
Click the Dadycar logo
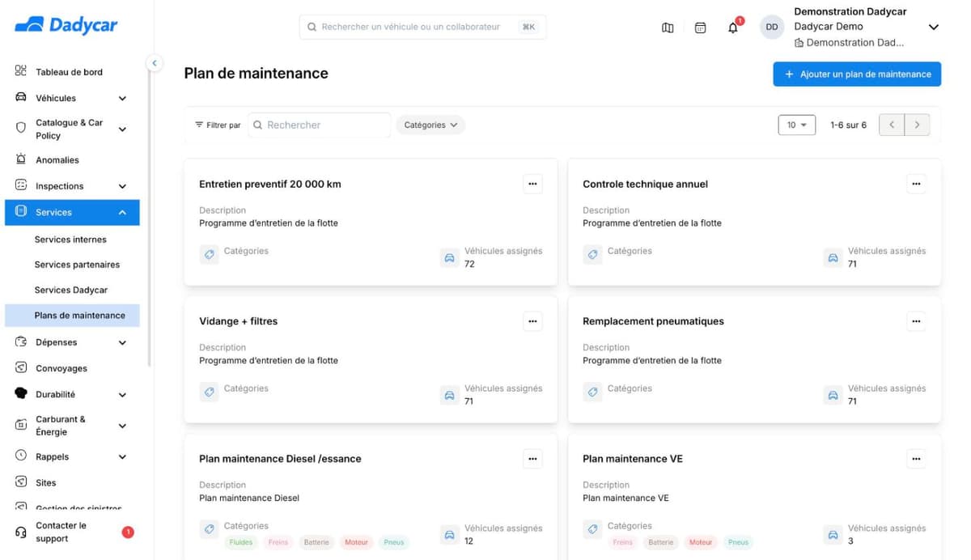(x=66, y=25)
